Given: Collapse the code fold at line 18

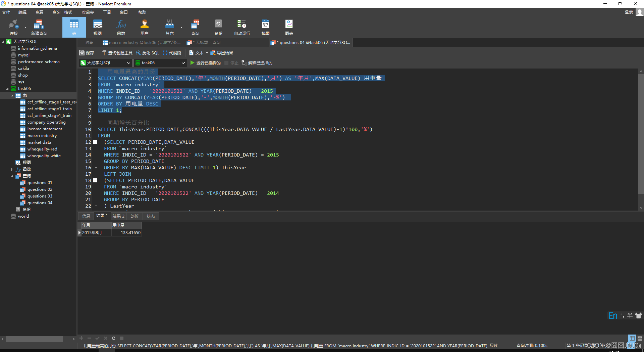Looking at the screenshot, I should click(95, 180).
